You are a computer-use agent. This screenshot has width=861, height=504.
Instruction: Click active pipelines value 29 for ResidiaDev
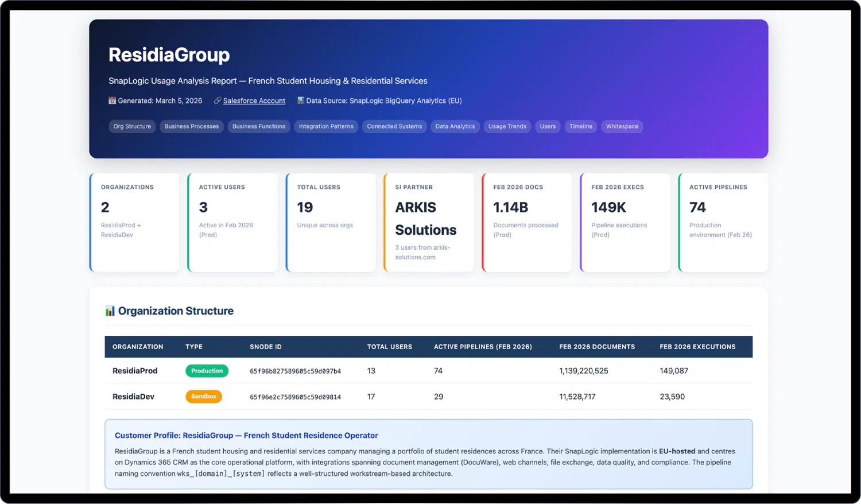(439, 397)
